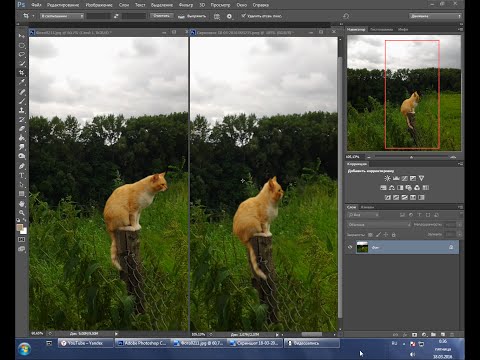The height and width of the screenshot is (360, 480).
Task: Open the Navigator panel flyout menu
Action: pyautogui.click(x=460, y=29)
